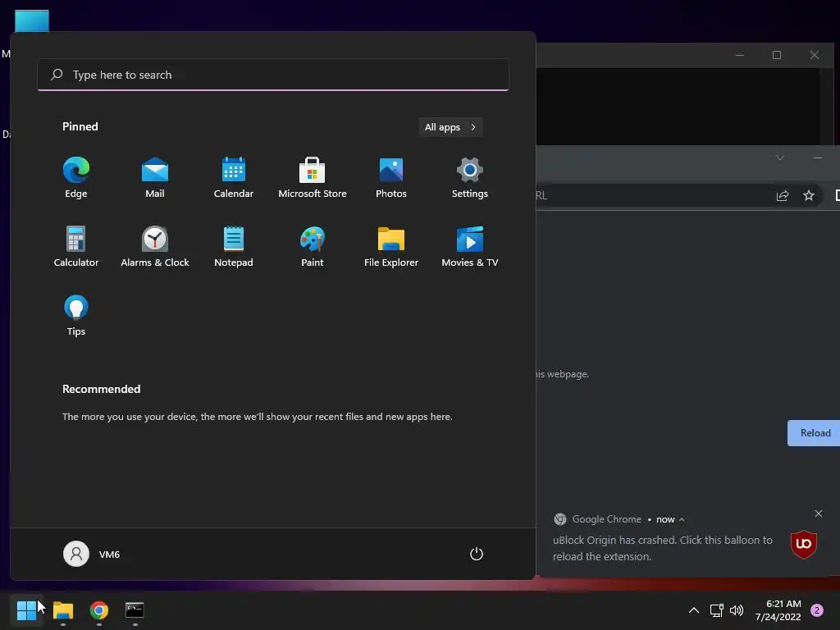Viewport: 840px width, 630px height.
Task: Open notification center badge showing 2
Action: click(x=817, y=610)
